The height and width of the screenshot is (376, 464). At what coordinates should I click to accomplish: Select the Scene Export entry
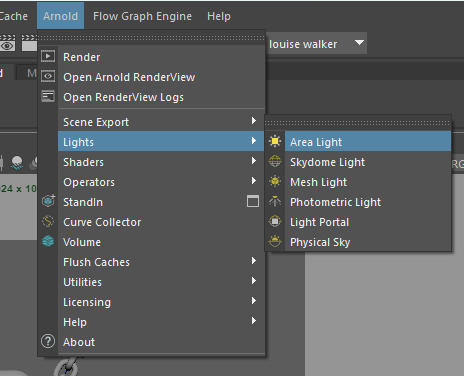tap(161, 122)
